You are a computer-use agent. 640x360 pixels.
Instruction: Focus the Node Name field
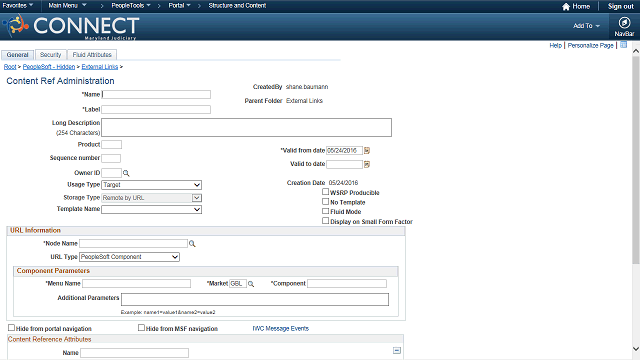pos(133,244)
